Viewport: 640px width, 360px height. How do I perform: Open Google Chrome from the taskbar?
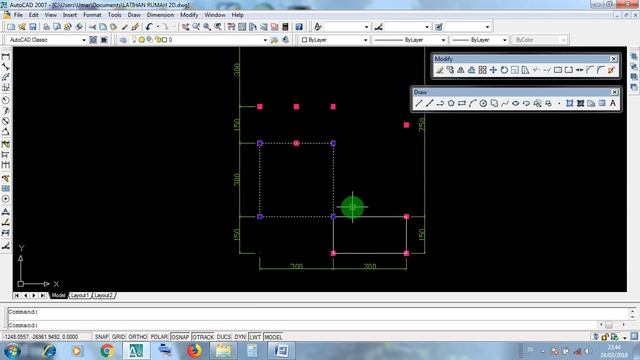[107, 351]
